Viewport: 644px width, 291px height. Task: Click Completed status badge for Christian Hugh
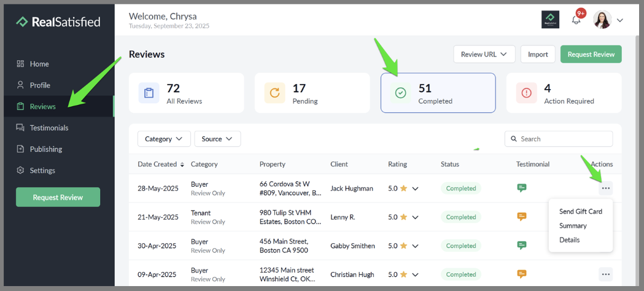click(x=461, y=274)
